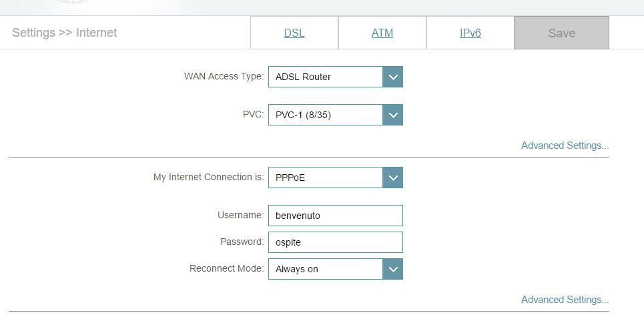This screenshot has width=644, height=317.
Task: Click the My Internet Connection chevron arrow
Action: pos(393,178)
